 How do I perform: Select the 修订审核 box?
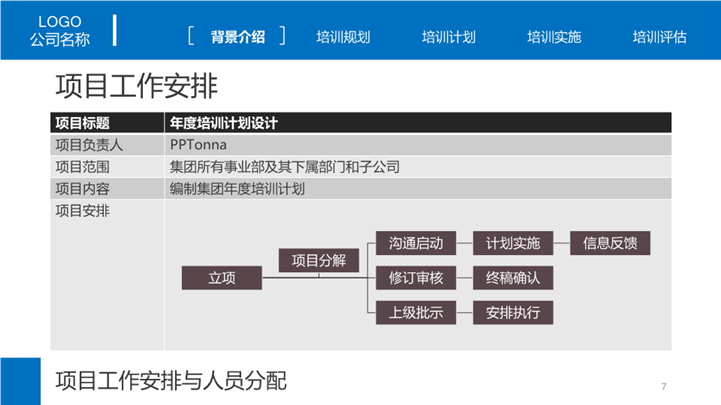click(415, 278)
